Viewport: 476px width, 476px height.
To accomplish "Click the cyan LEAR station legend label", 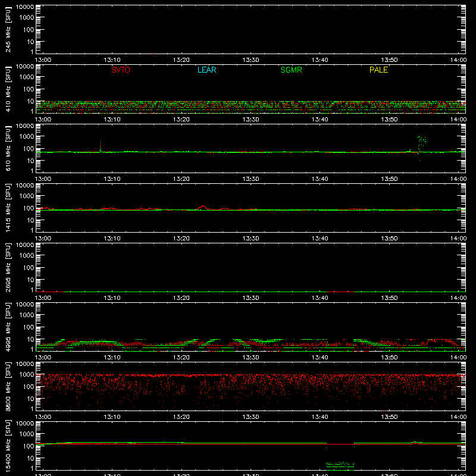I will [206, 70].
